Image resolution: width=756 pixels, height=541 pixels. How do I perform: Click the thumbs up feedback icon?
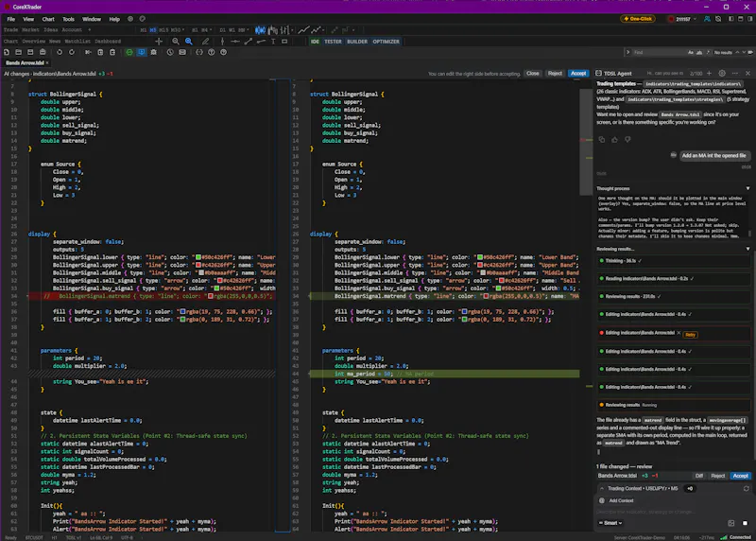[x=614, y=139]
